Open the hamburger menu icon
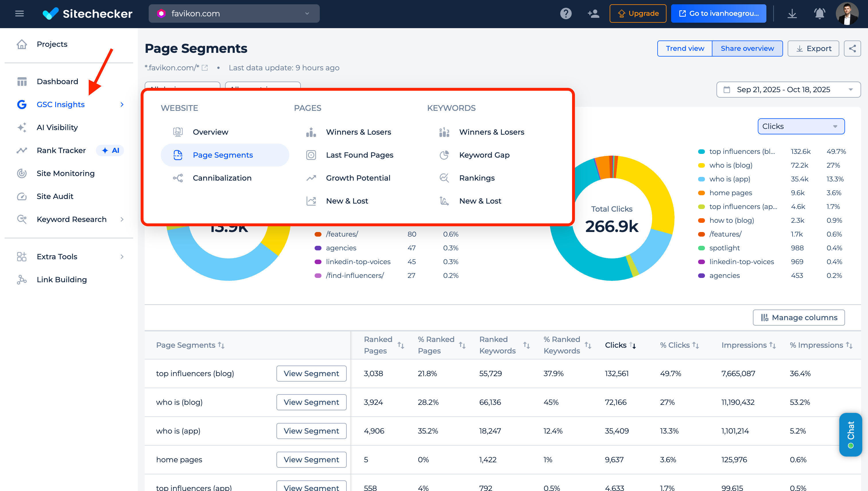Image resolution: width=868 pixels, height=491 pixels. click(20, 13)
